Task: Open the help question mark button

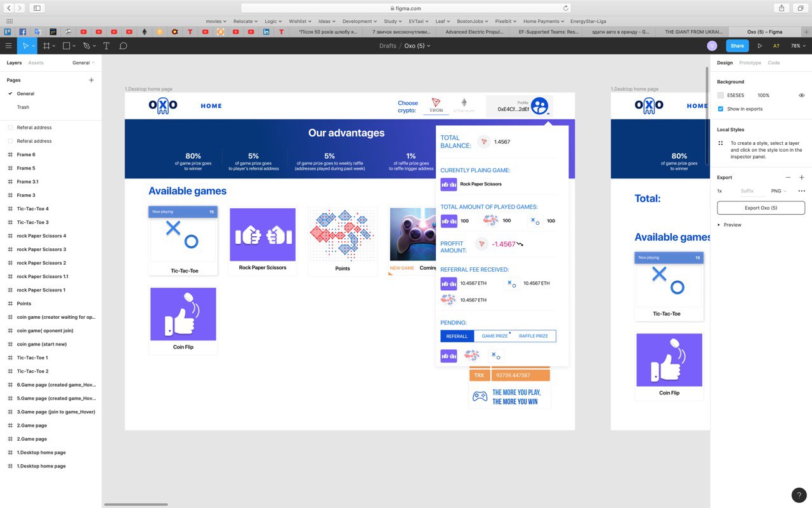Action: pyautogui.click(x=799, y=495)
